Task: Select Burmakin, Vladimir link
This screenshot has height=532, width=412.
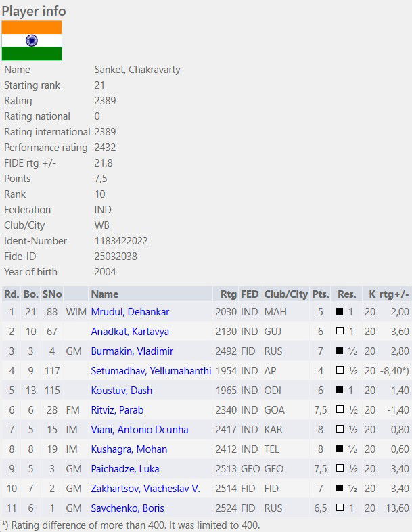Action: click(132, 351)
